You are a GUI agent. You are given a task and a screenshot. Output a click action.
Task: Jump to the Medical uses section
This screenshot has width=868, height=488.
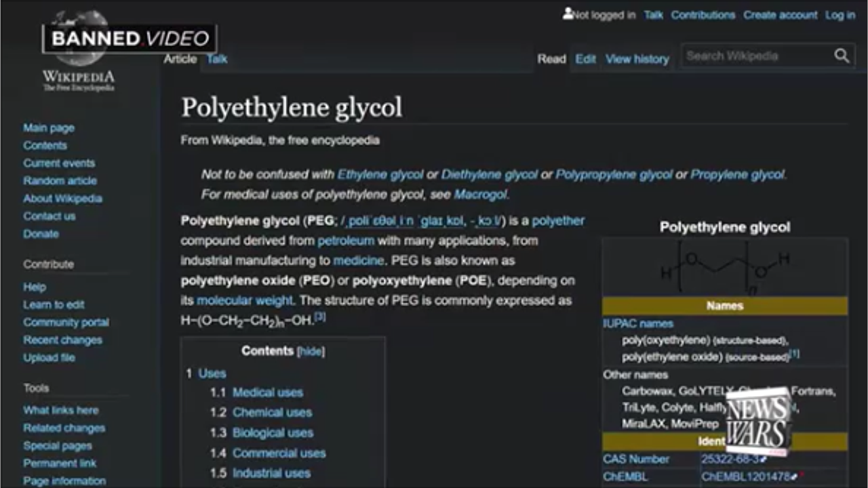click(267, 392)
